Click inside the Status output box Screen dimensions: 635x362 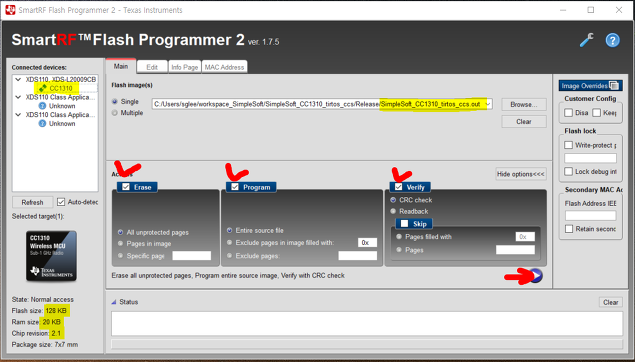pyautogui.click(x=367, y=323)
